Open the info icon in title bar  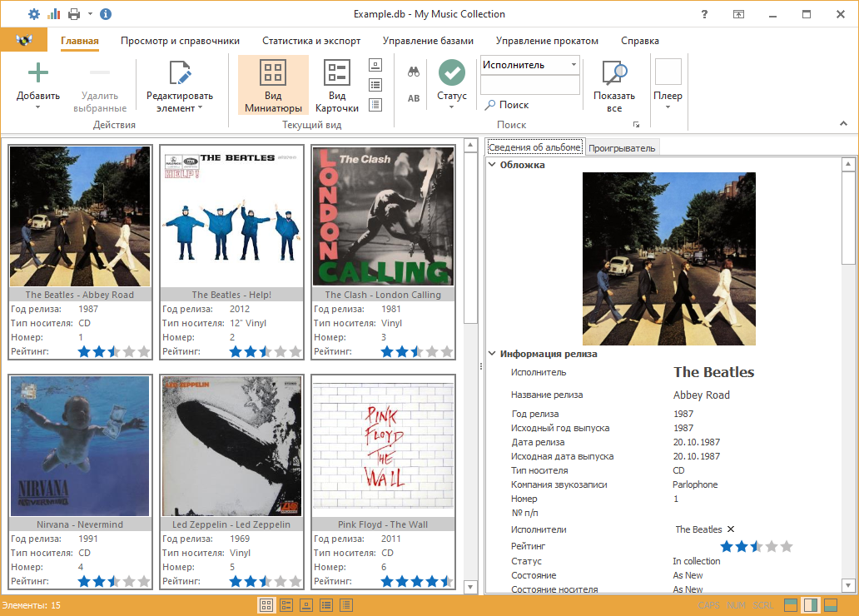pos(106,14)
